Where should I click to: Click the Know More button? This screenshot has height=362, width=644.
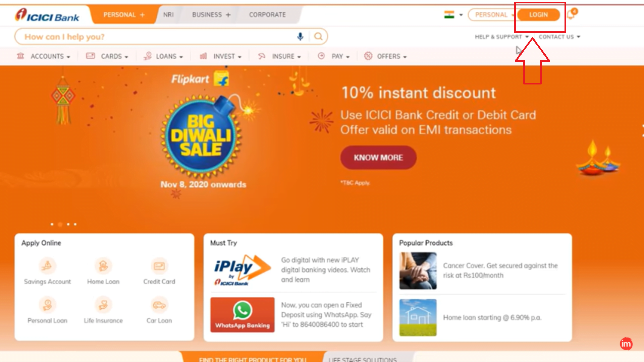pyautogui.click(x=378, y=158)
